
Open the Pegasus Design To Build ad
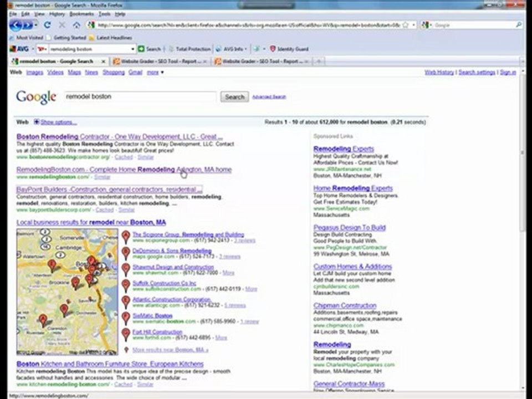(x=350, y=227)
